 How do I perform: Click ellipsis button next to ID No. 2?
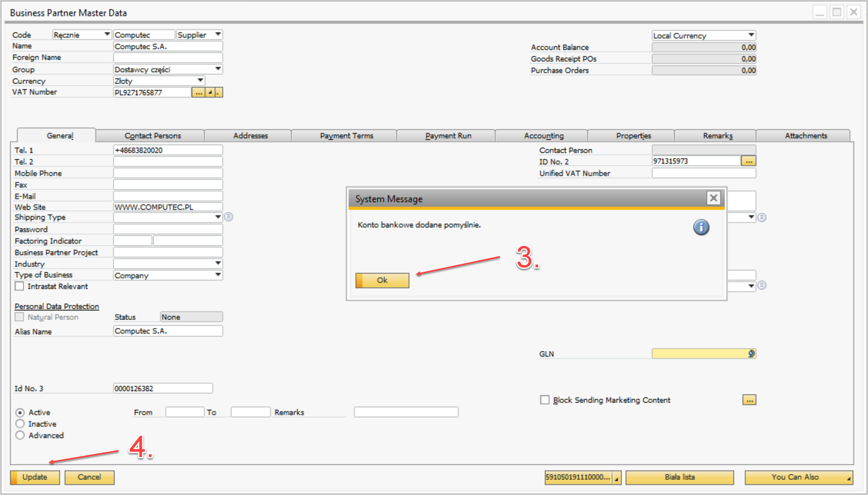749,161
